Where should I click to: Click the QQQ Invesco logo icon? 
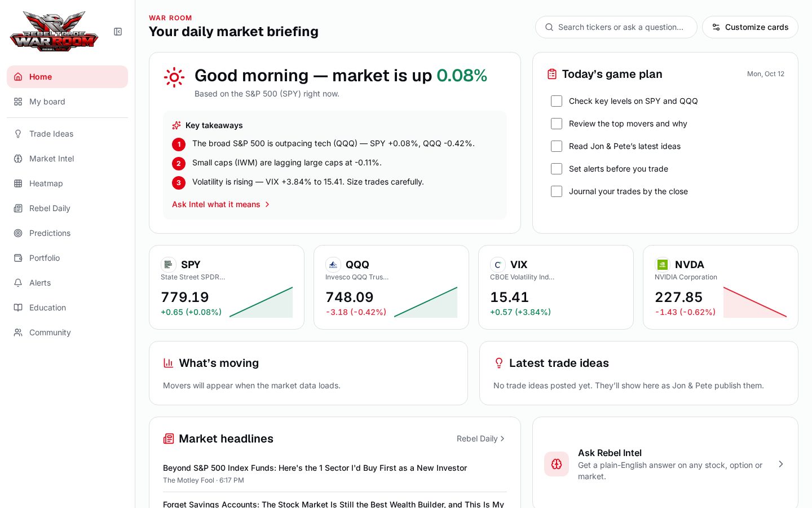click(333, 265)
